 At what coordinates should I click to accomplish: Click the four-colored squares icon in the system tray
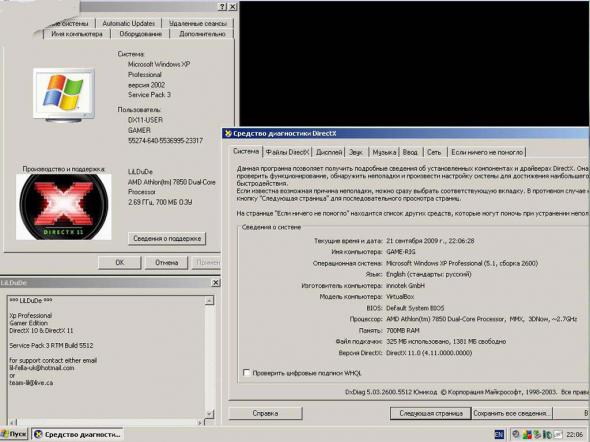528,434
